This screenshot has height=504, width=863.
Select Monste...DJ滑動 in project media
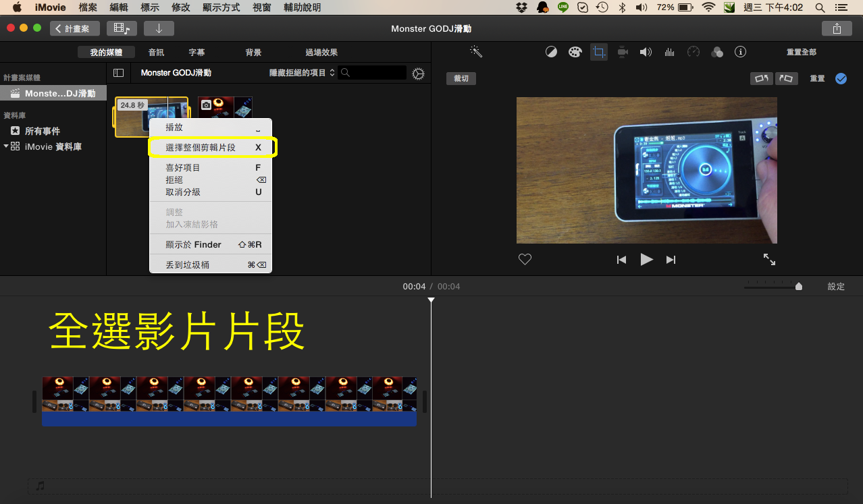click(x=53, y=93)
